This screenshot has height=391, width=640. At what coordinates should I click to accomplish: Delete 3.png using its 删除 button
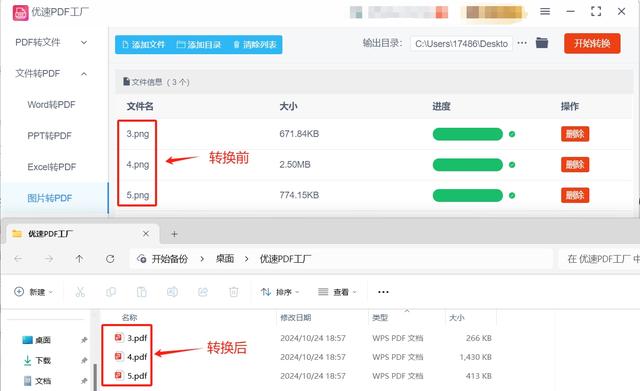(x=575, y=134)
